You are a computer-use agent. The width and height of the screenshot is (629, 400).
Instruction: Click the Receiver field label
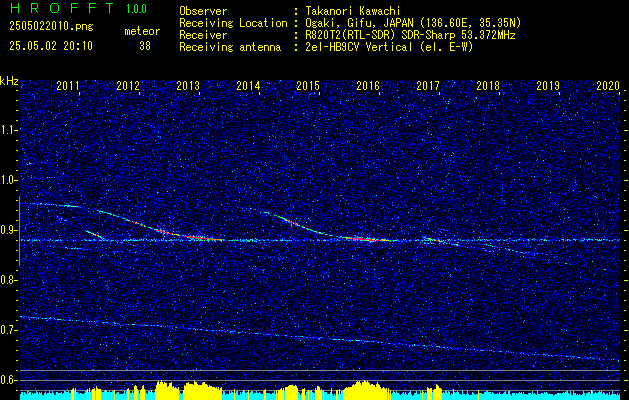[x=203, y=35]
